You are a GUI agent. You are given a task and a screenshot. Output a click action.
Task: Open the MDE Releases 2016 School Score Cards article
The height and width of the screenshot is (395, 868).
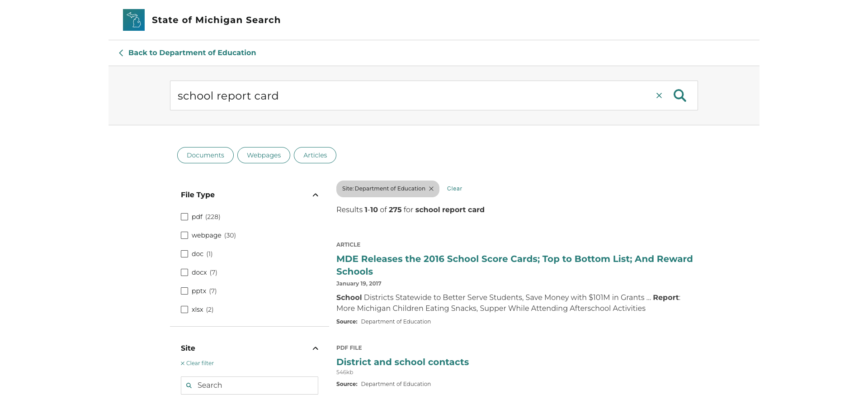[514, 265]
